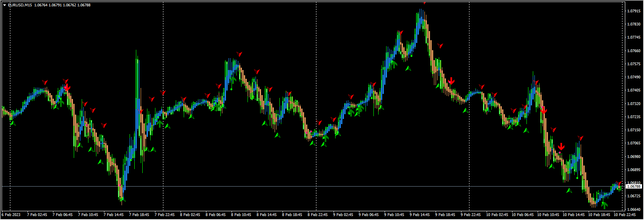
Task: Click the low value 1.06762 in chart header
Action: (x=69, y=5)
